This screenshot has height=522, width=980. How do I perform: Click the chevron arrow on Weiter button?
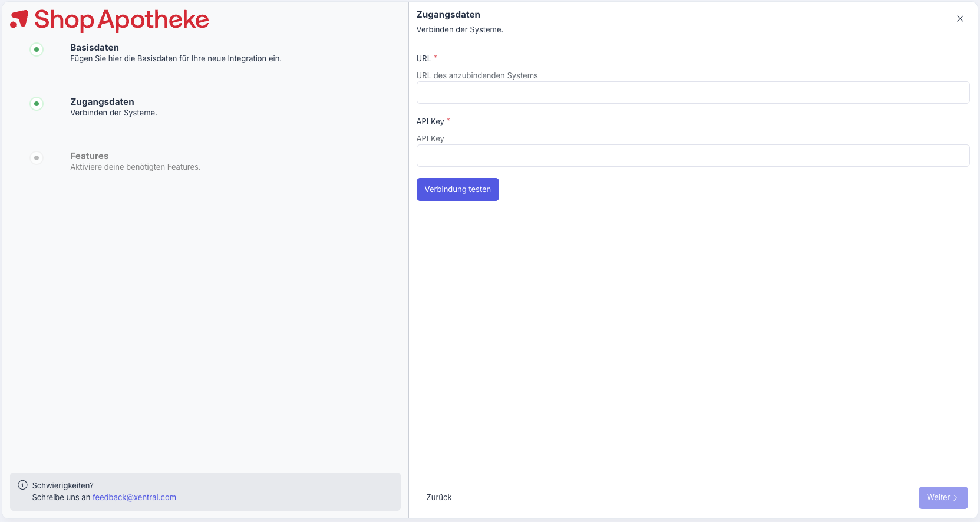tap(955, 498)
